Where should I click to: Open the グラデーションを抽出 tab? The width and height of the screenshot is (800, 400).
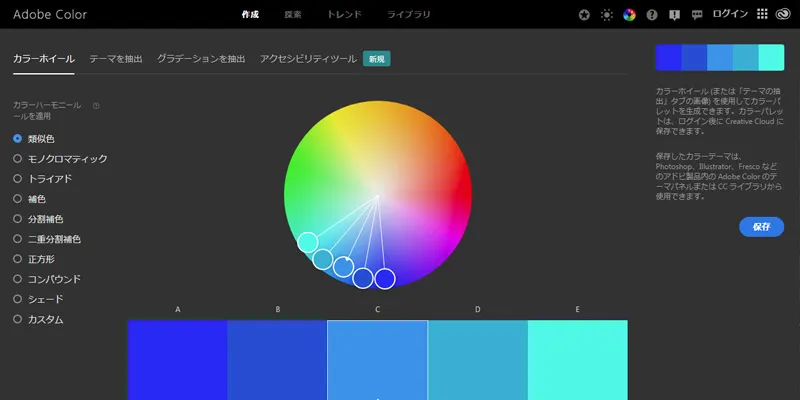[x=200, y=59]
